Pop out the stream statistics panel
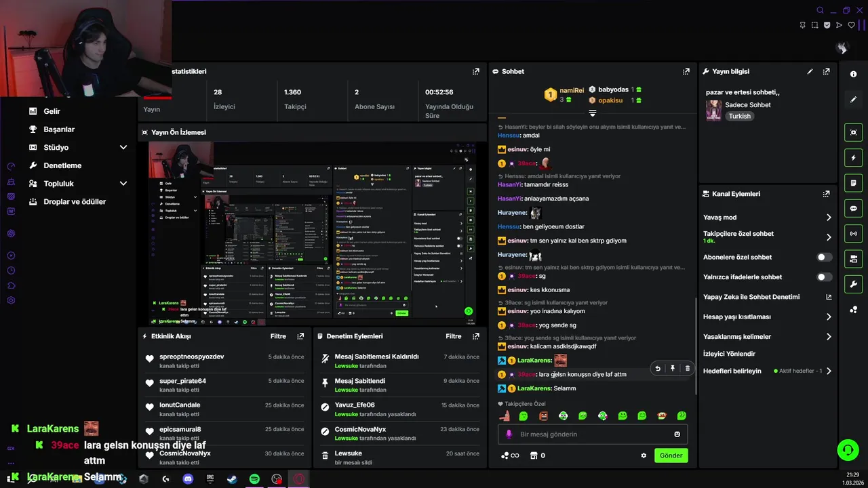The height and width of the screenshot is (488, 868). [476, 71]
